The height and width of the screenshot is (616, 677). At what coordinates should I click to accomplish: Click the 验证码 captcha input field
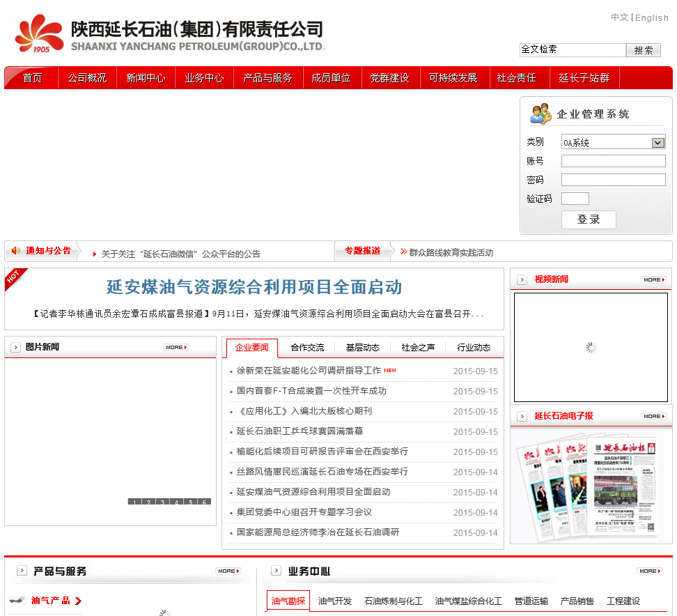coord(575,199)
